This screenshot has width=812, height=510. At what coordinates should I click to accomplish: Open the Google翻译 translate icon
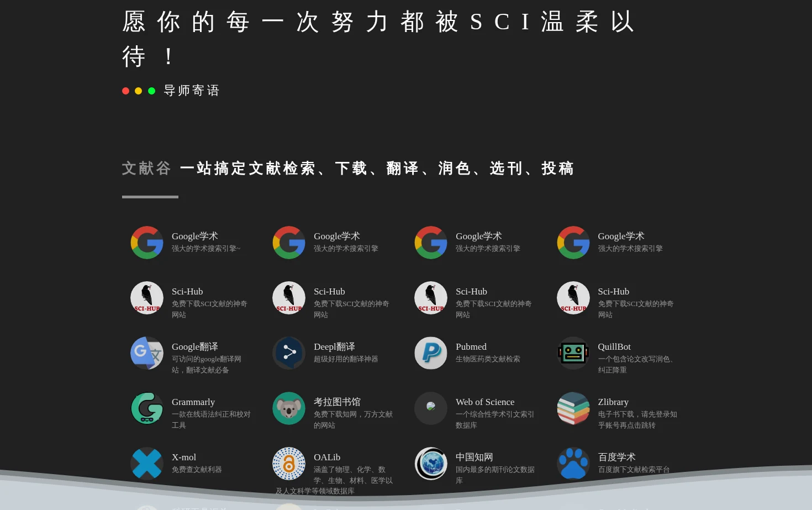coord(147,353)
